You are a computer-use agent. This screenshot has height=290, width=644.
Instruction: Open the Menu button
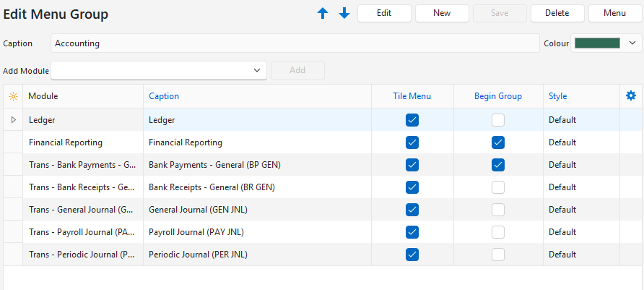(614, 13)
